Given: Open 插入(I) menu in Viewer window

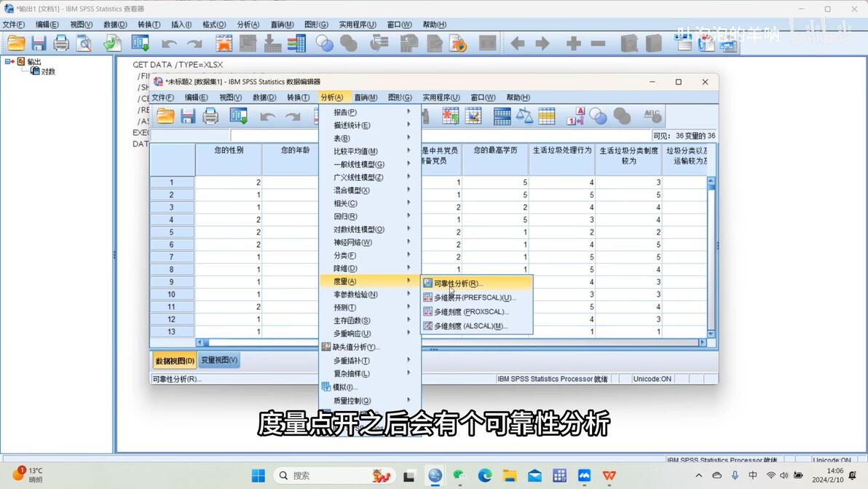Looking at the screenshot, I should [x=181, y=24].
